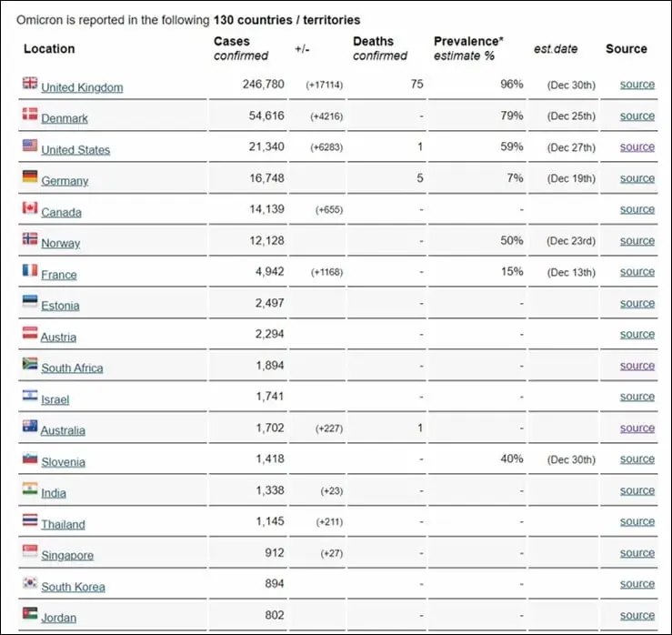Screen dimensions: 672x635
Task: Open the source link for Canada
Action: [x=637, y=209]
